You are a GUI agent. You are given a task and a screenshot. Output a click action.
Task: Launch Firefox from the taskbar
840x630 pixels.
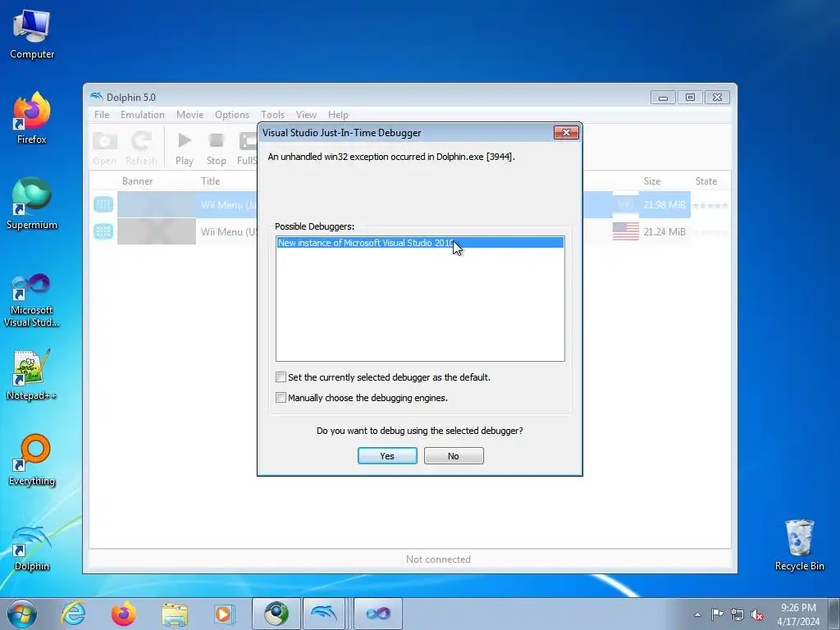pyautogui.click(x=124, y=614)
